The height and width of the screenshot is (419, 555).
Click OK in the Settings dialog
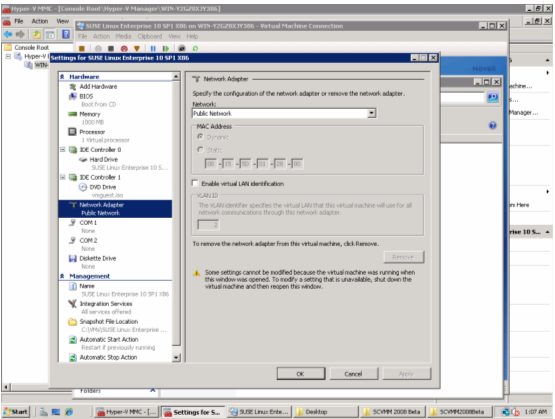tap(301, 374)
